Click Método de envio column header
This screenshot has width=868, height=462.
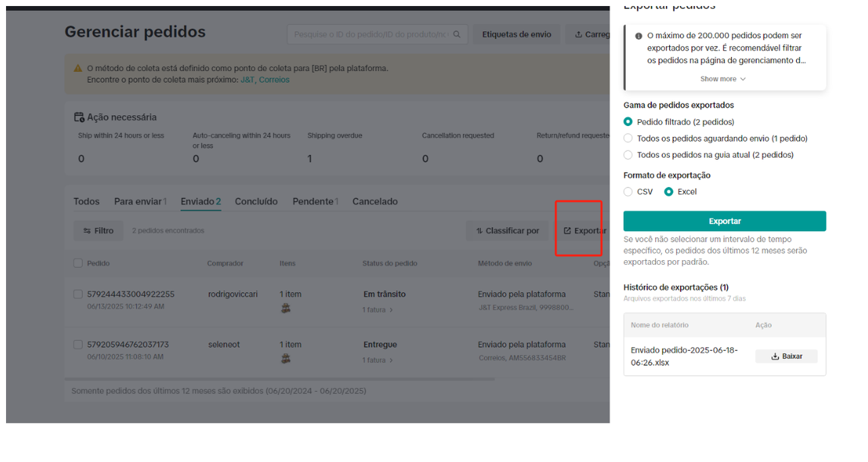click(x=505, y=263)
